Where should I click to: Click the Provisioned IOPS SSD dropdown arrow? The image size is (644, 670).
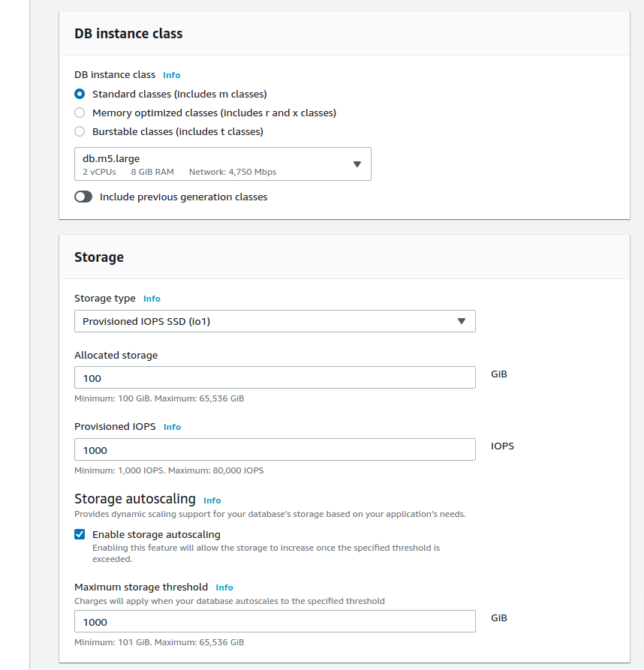click(x=462, y=321)
